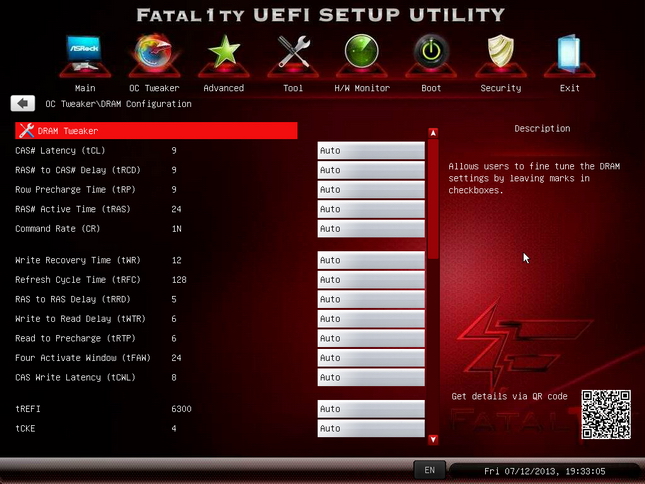Select the tCKE label

[x=25, y=428]
